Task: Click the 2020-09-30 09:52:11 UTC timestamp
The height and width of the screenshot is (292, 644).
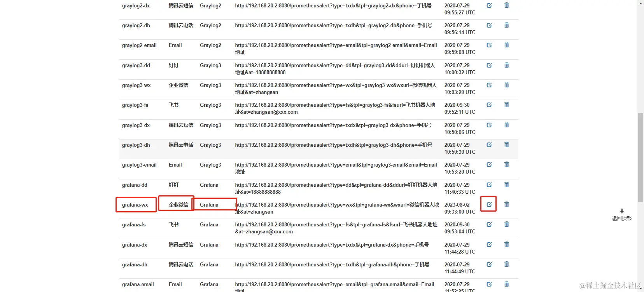Action: 460,108
